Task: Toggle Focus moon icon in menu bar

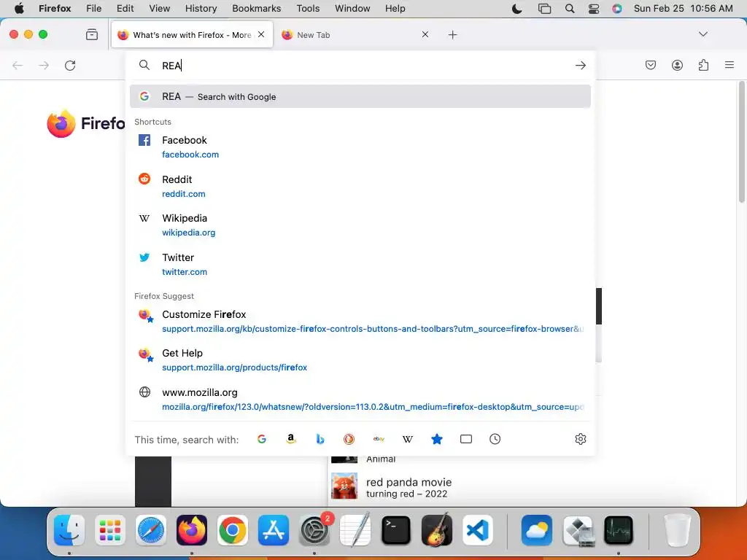Action: point(517,9)
